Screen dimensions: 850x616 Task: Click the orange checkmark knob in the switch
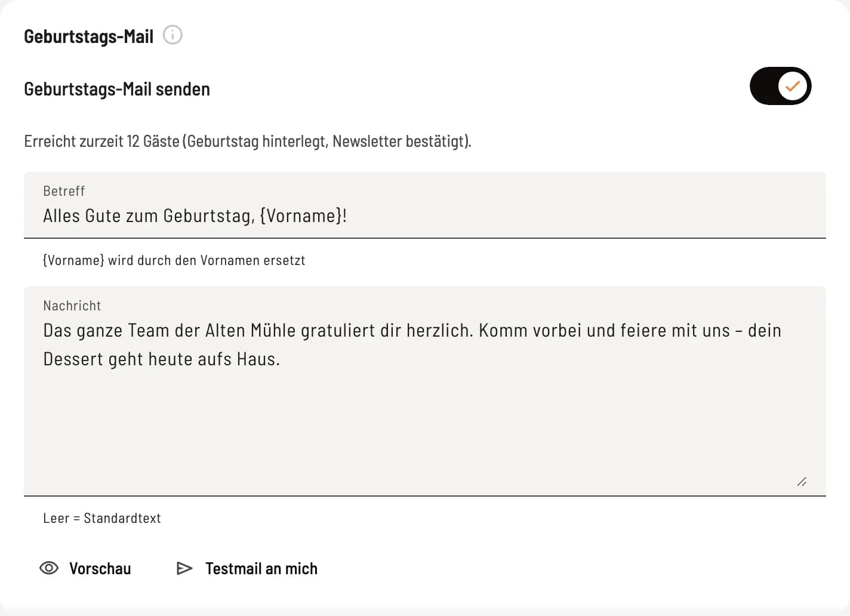point(793,86)
